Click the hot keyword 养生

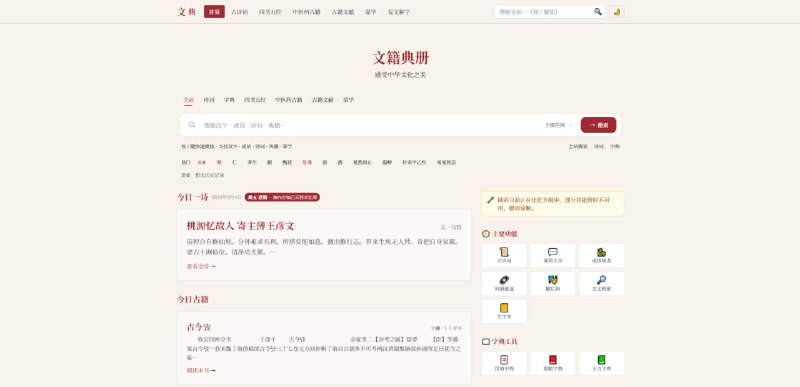coord(252,162)
